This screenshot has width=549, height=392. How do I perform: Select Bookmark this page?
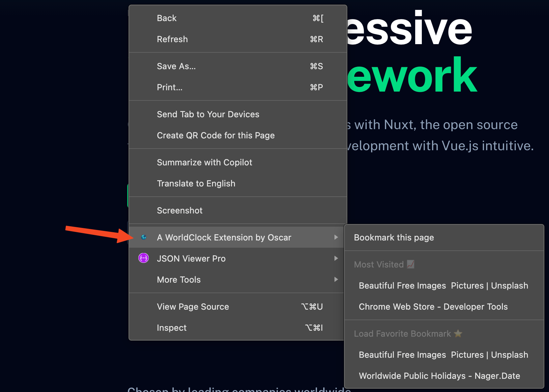tap(394, 237)
